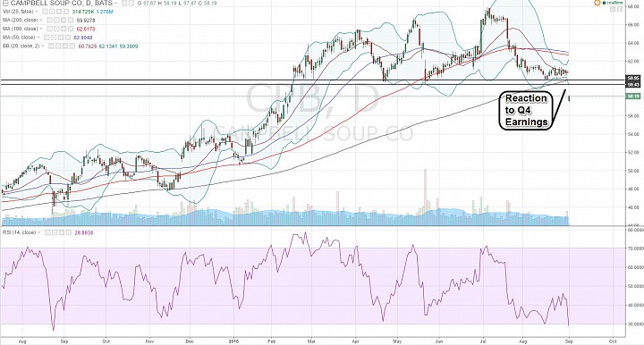The height and width of the screenshot is (345, 644).
Task: Click the icon left of the MA (100) delete X
Action: coord(64,29)
